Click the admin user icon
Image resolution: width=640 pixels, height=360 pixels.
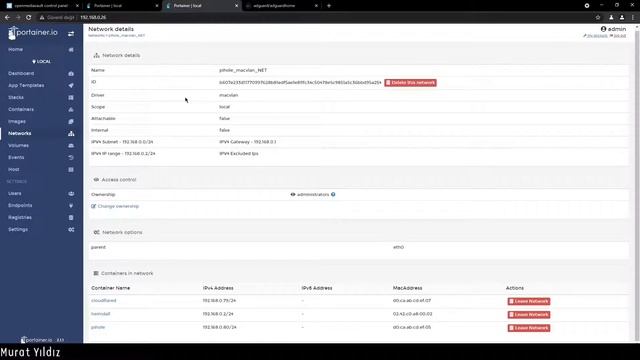[603, 29]
